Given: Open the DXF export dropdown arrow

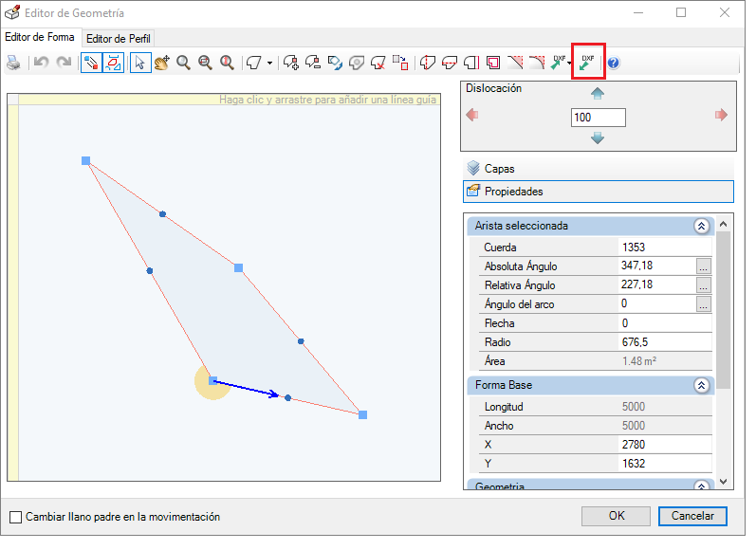Looking at the screenshot, I should tap(569, 64).
